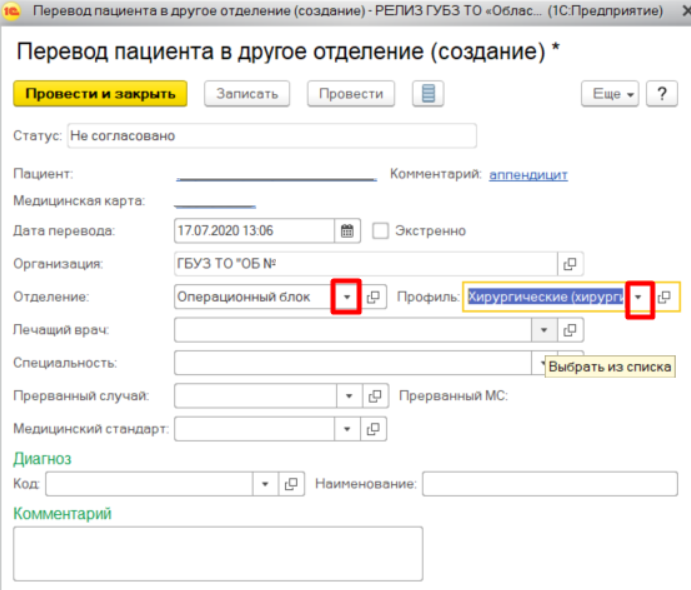Click open-form icon beside Профиль field
691x590 pixels.
pyautogui.click(x=664, y=297)
